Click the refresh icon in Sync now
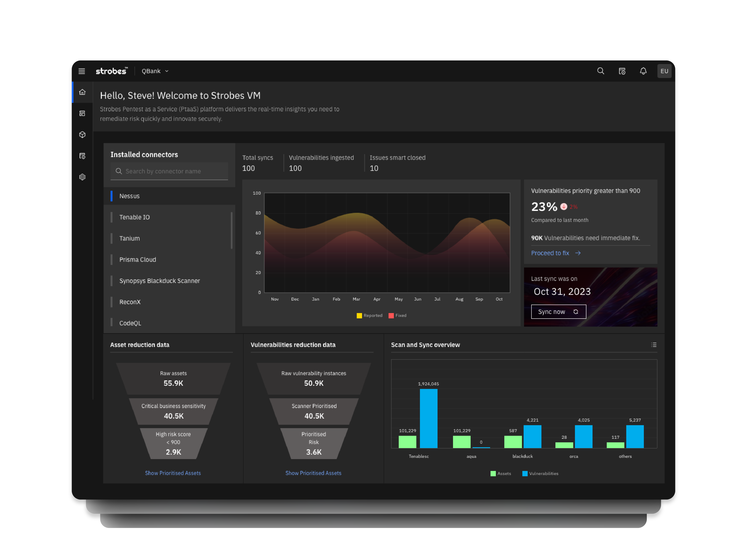The image size is (747, 560). pos(576,312)
